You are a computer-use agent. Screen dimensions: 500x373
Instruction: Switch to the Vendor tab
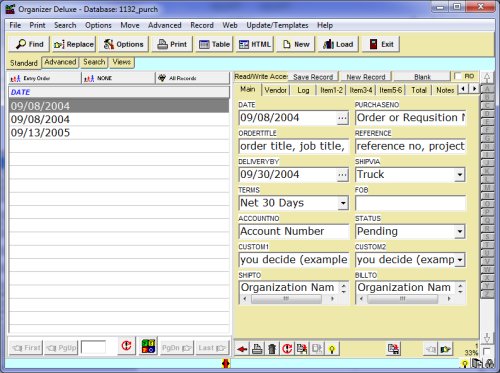276,90
